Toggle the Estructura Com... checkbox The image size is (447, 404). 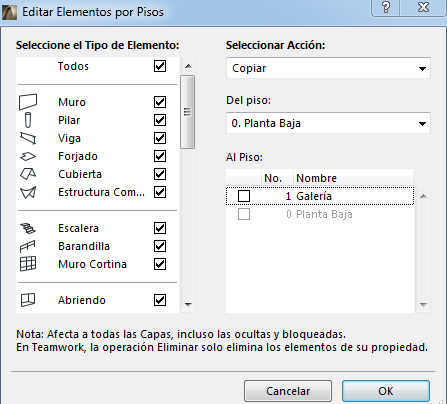pyautogui.click(x=160, y=192)
